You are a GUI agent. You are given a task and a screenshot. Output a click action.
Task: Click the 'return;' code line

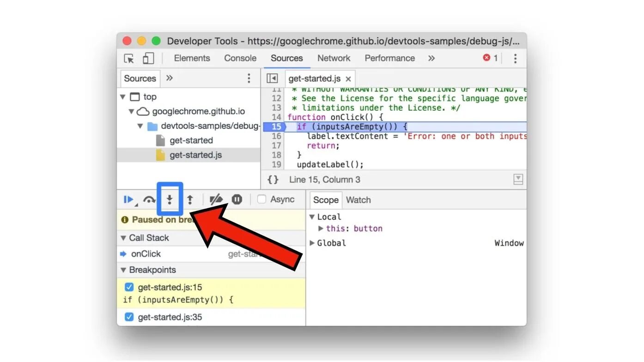[323, 145]
